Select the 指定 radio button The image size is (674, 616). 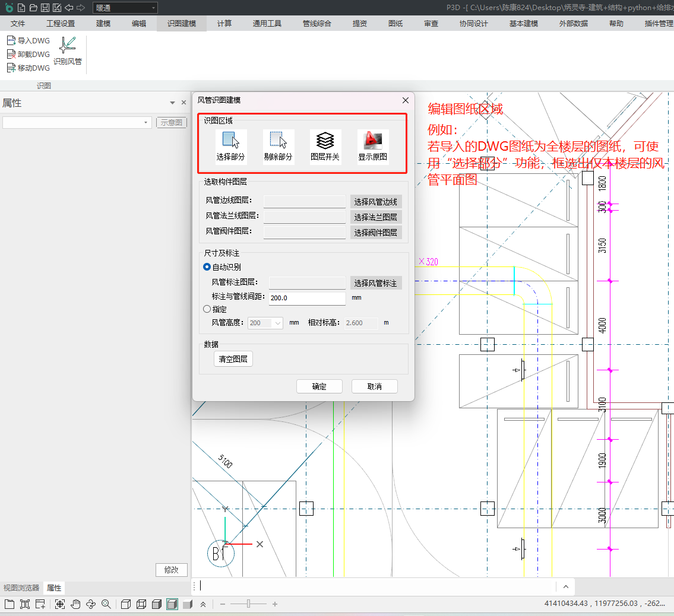tap(207, 309)
